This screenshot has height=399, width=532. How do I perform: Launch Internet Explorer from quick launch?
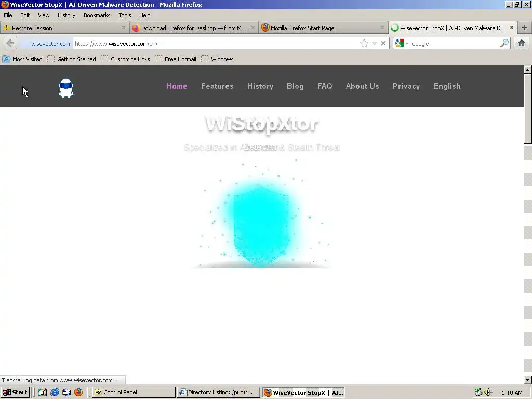point(54,392)
